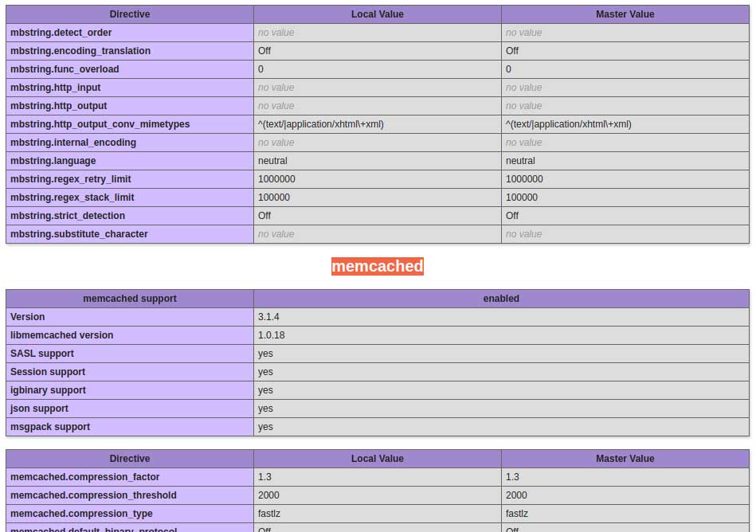Click the msgpack support row label

(50, 427)
